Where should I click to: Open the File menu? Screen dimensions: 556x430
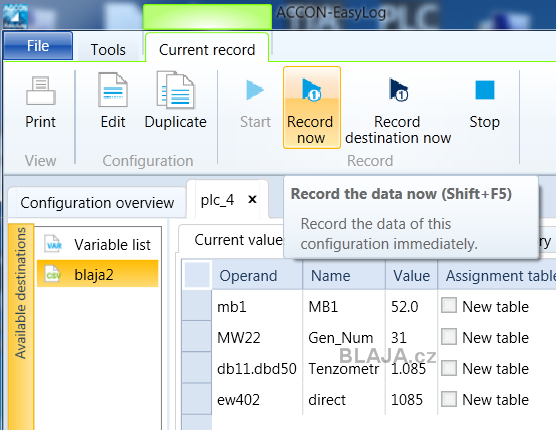click(x=38, y=46)
